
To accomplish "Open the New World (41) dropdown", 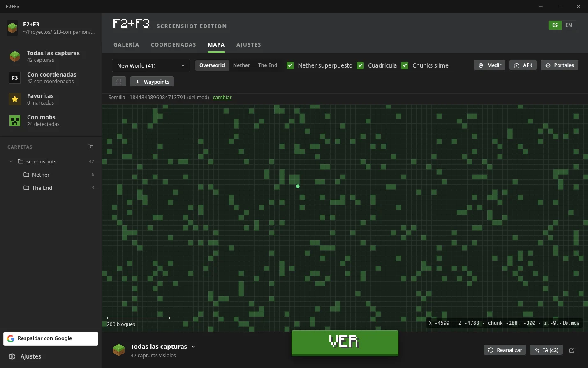I will click(x=151, y=65).
